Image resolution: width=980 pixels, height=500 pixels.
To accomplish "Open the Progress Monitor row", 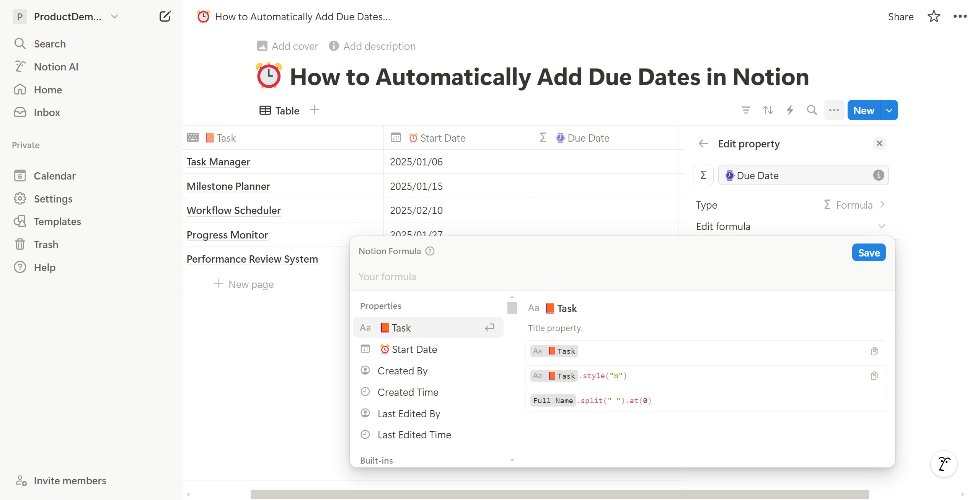I will tap(227, 235).
